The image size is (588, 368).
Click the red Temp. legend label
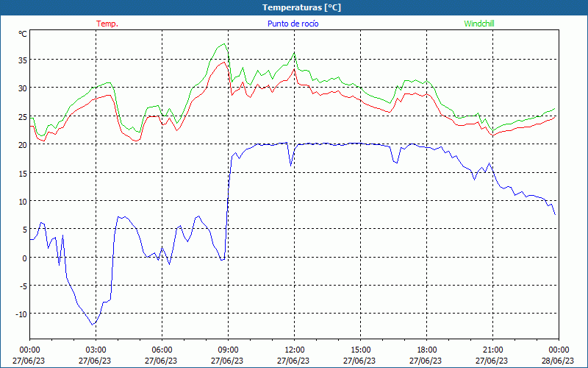click(x=107, y=24)
